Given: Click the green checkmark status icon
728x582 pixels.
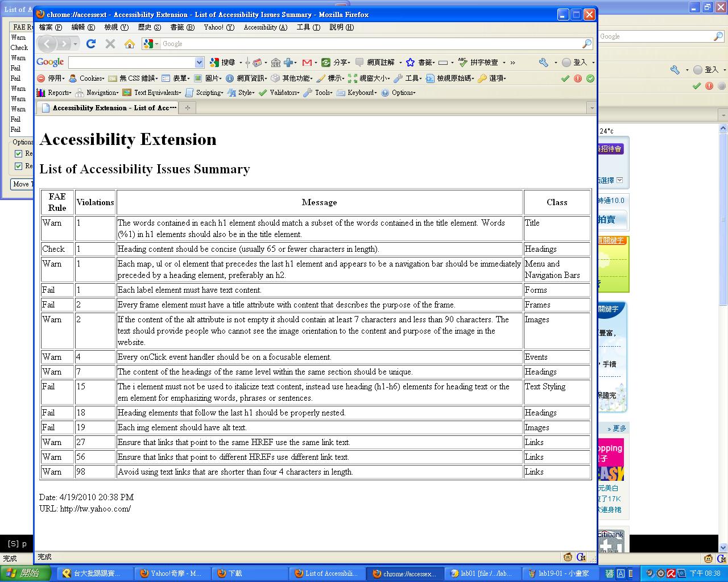Looking at the screenshot, I should coord(565,78).
